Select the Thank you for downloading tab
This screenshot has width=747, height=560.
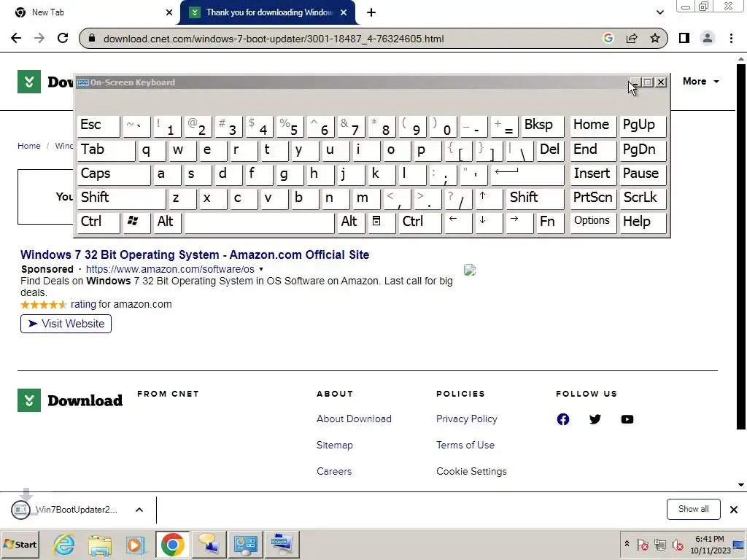click(268, 12)
